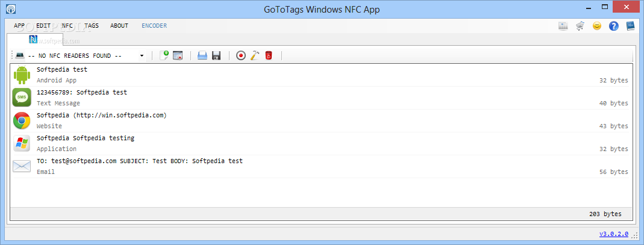Select the 'Softpedia (http://win.softpedia.com)' record
644x245 pixels.
320,120
